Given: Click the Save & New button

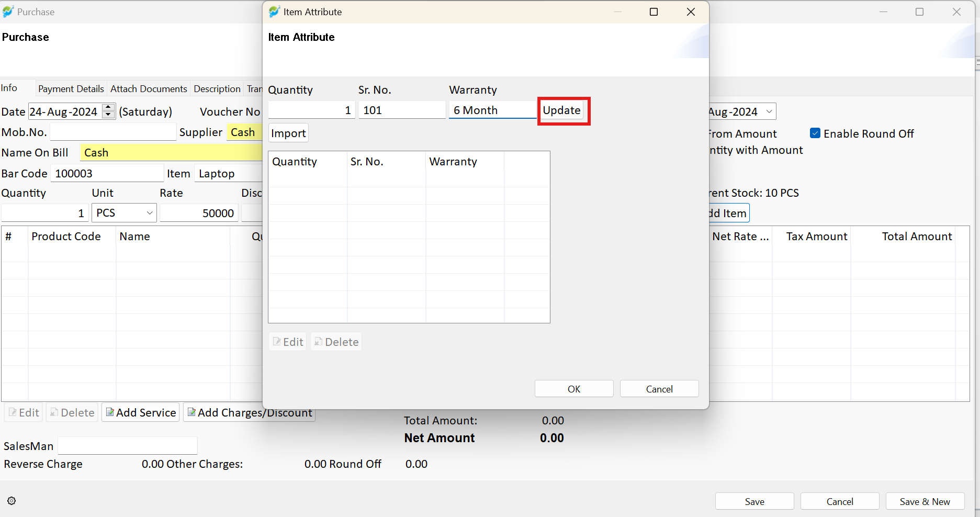Looking at the screenshot, I should coord(925,501).
